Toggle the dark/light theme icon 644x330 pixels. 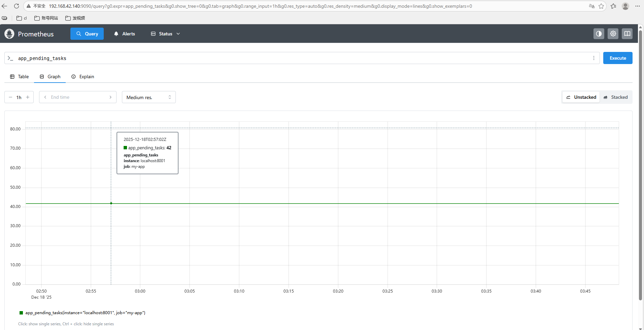point(599,34)
